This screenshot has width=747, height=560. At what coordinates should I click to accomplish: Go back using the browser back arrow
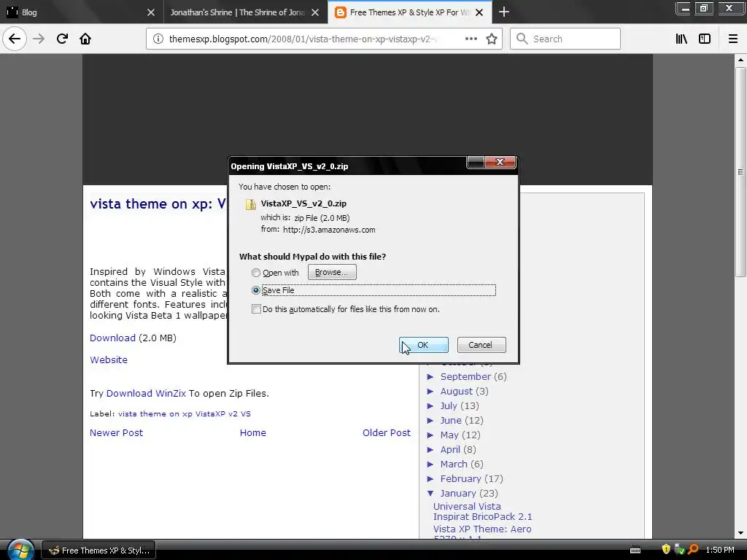(x=15, y=39)
